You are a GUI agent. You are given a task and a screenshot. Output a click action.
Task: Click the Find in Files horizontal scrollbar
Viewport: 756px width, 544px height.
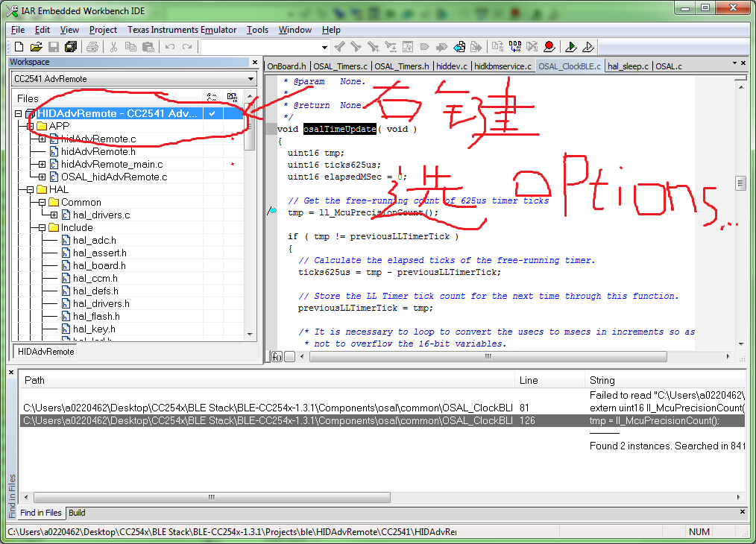point(212,497)
